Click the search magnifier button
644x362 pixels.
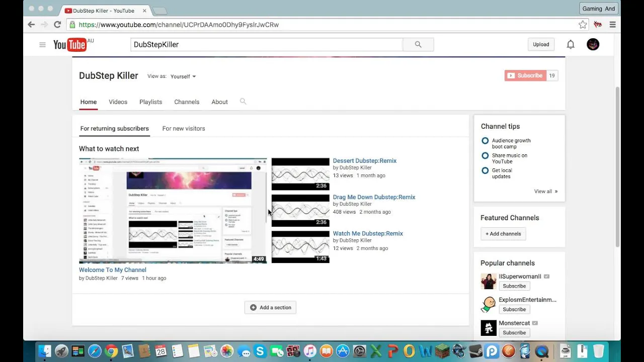click(x=418, y=45)
